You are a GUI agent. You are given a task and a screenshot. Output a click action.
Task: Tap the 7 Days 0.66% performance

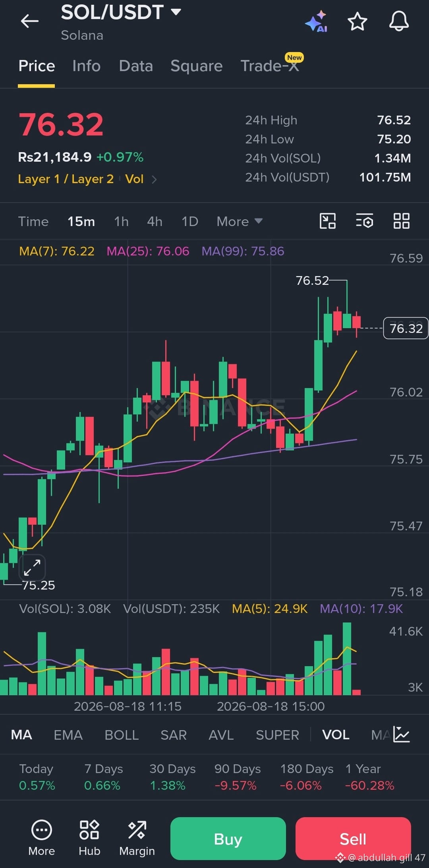(x=103, y=777)
